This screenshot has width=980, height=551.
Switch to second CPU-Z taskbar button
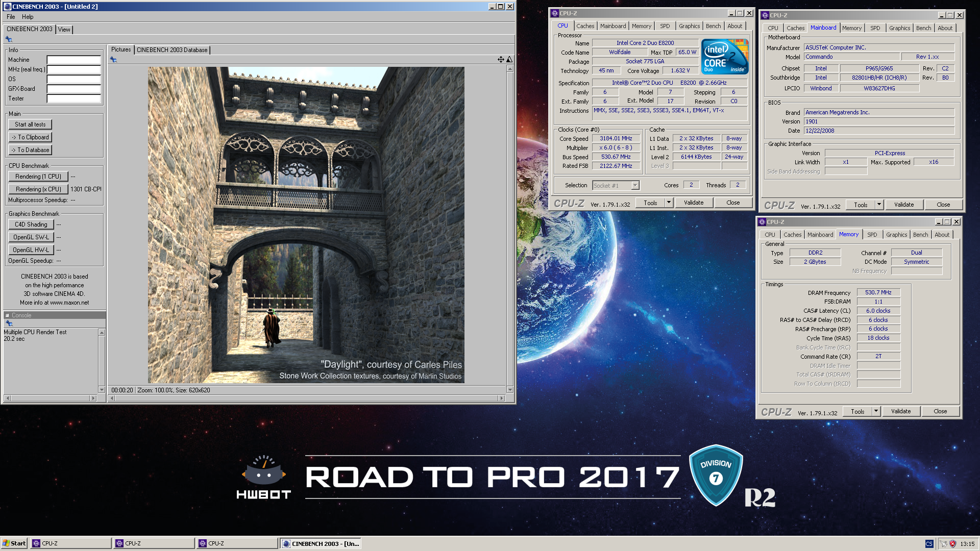click(x=154, y=543)
